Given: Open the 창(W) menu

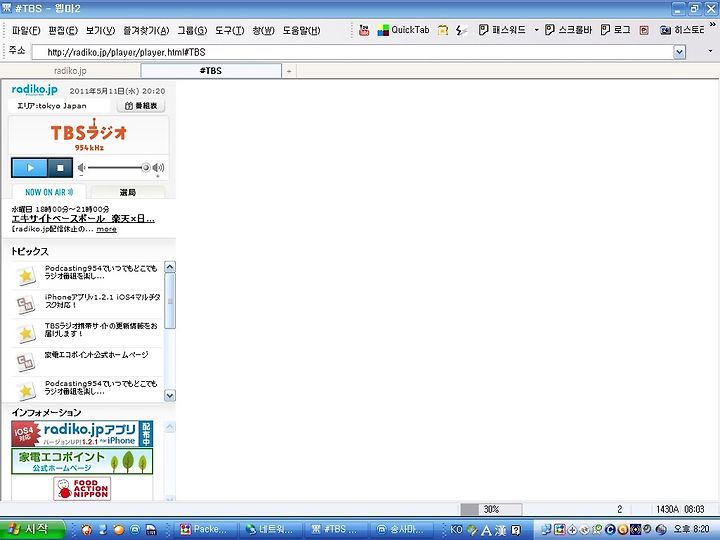Looking at the screenshot, I should tap(263, 31).
